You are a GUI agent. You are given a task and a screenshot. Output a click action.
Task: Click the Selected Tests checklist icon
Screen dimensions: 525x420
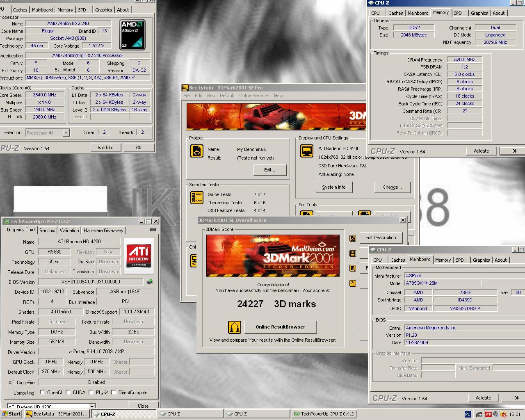point(197,198)
